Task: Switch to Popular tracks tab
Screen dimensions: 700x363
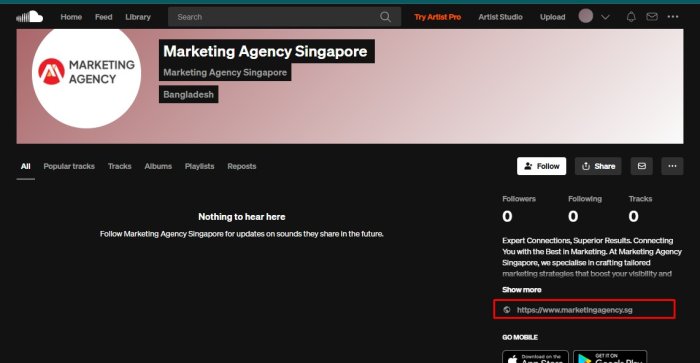Action: coord(69,166)
